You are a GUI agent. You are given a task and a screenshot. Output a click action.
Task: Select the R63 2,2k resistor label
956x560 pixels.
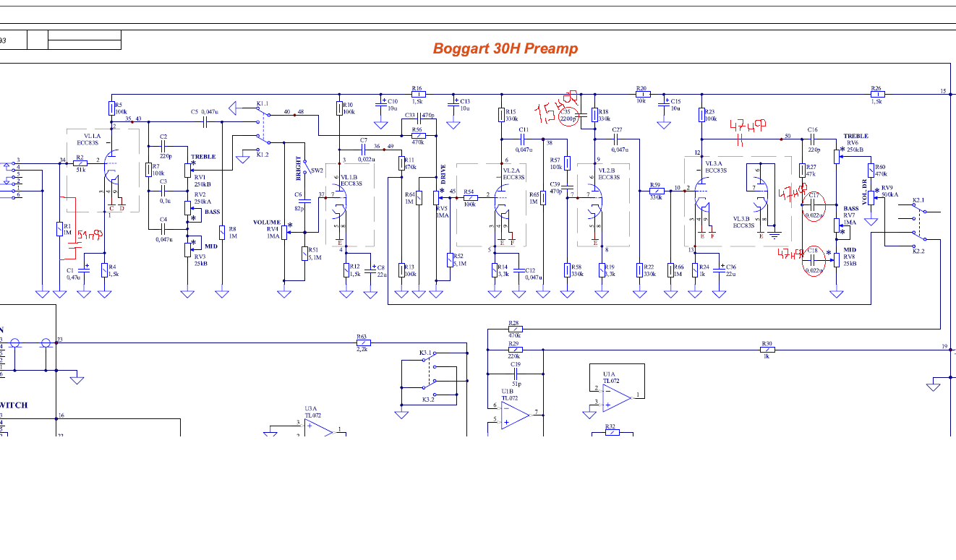click(362, 343)
